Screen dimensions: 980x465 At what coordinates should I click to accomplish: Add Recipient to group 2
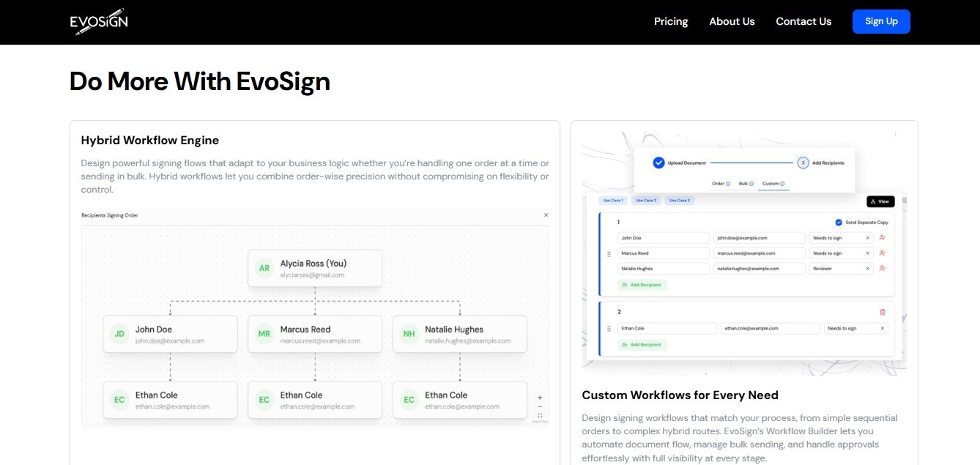[642, 345]
